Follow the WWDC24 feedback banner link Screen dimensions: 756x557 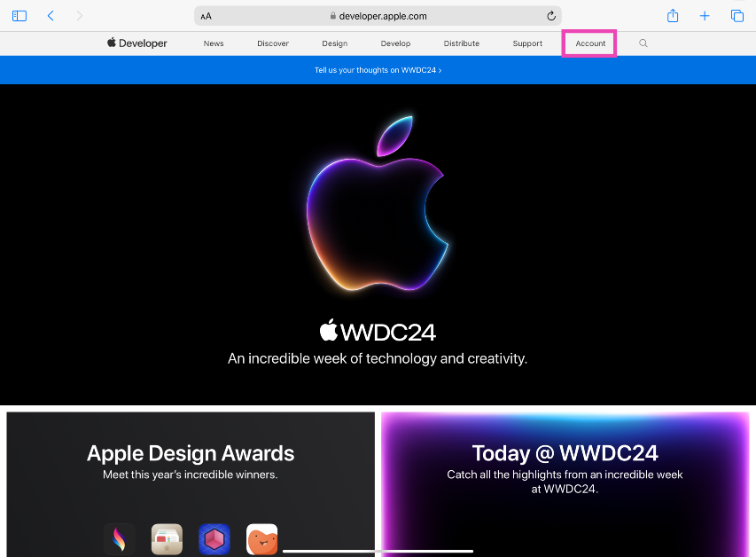click(378, 70)
